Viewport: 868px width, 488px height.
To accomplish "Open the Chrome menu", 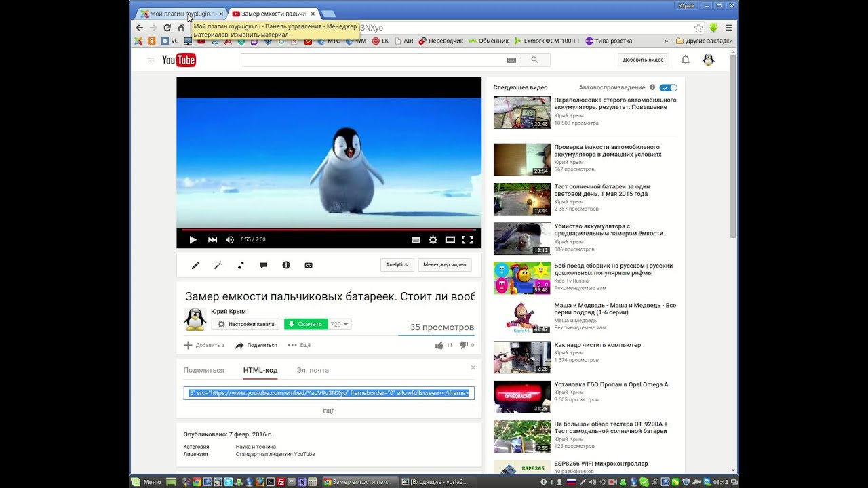I will pos(729,28).
